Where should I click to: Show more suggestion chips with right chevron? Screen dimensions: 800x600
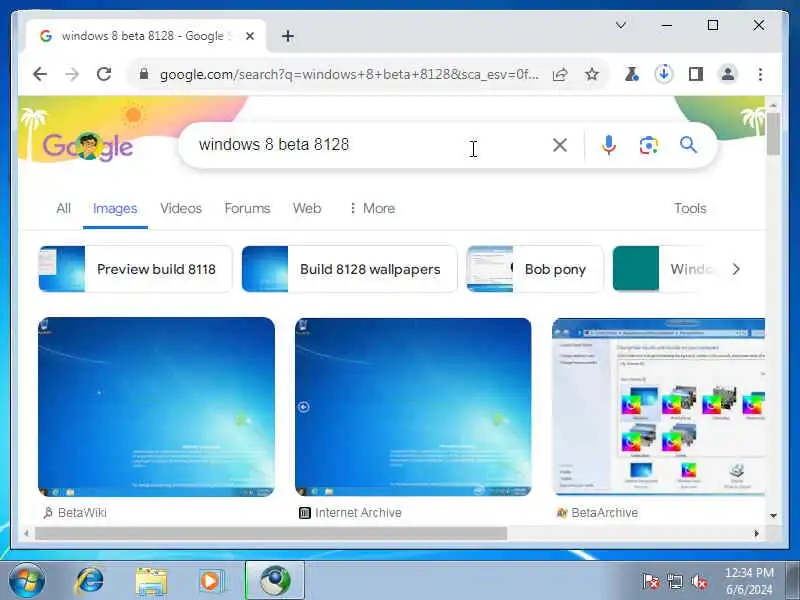(x=736, y=269)
